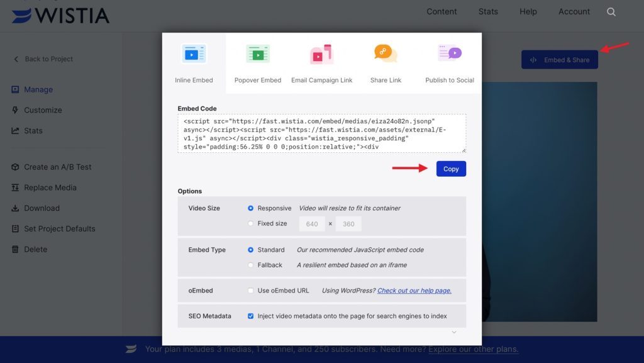Screen dimensions: 644x363
Task: Select the Publish to Social icon
Action: 449,53
